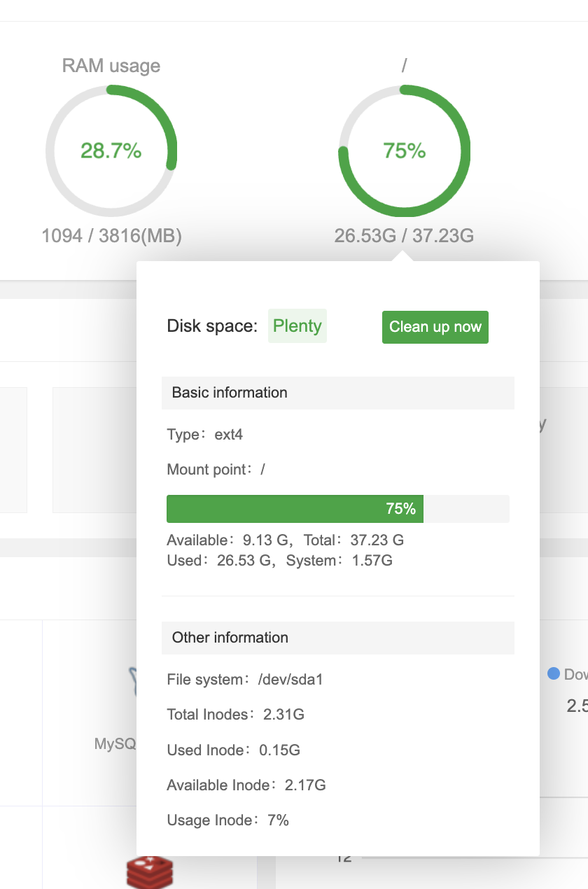Click the 26.53G / 37.23G disk text
This screenshot has width=588, height=889.
[x=404, y=236]
